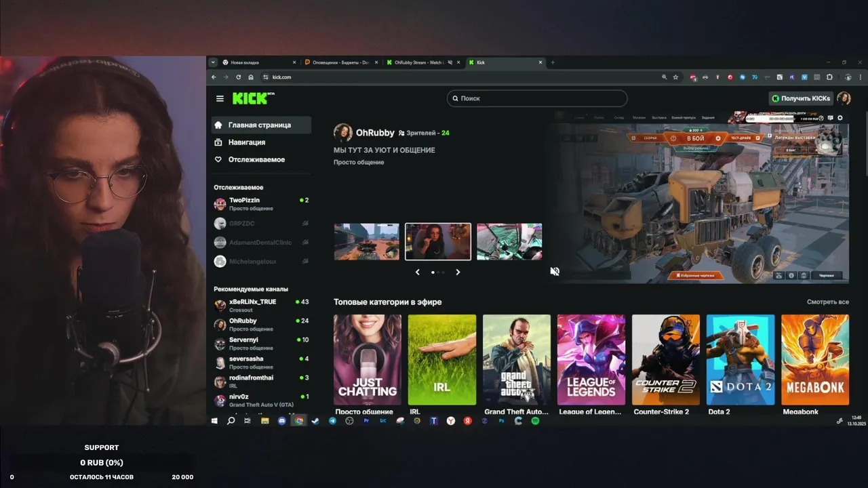Open followed channel TwoPizzin
Image resolution: width=868 pixels, height=488 pixels.
(261, 204)
